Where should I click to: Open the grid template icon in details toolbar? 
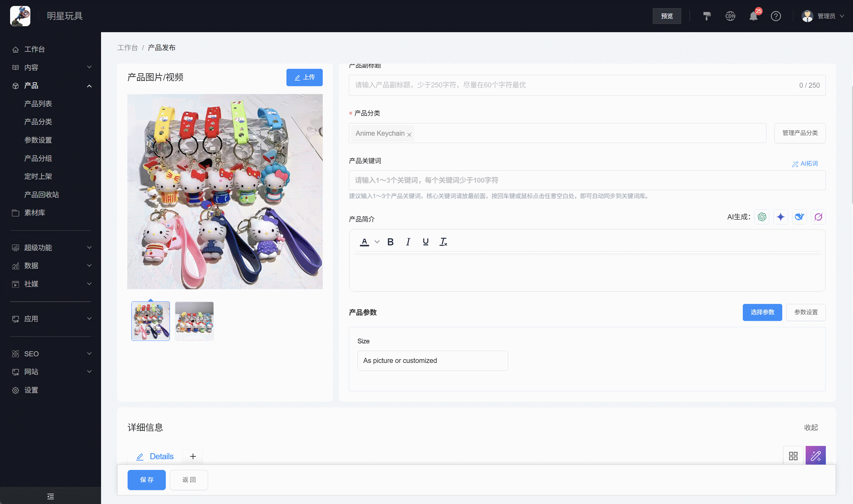tap(793, 455)
